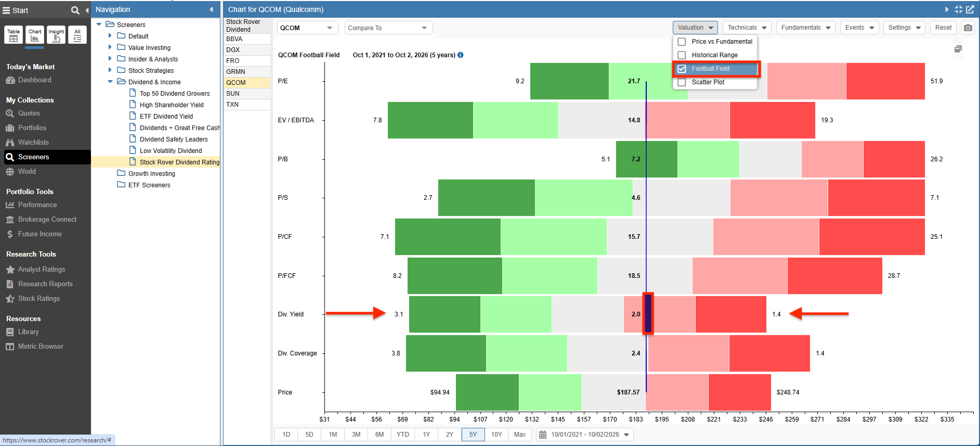Select the Max time period
This screenshot has height=446, width=980.
click(520, 435)
